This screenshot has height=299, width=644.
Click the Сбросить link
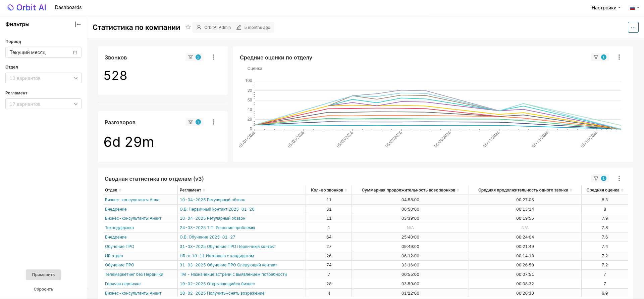(43, 289)
